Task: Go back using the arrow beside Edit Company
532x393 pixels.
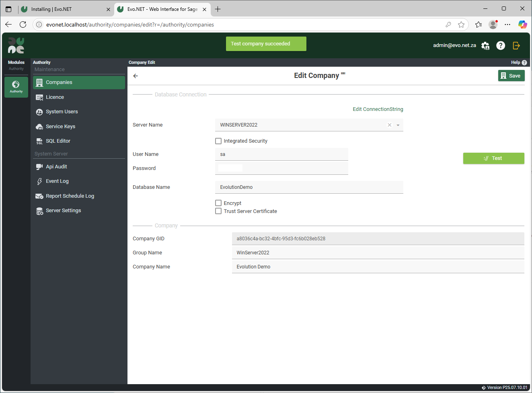Action: coord(136,76)
